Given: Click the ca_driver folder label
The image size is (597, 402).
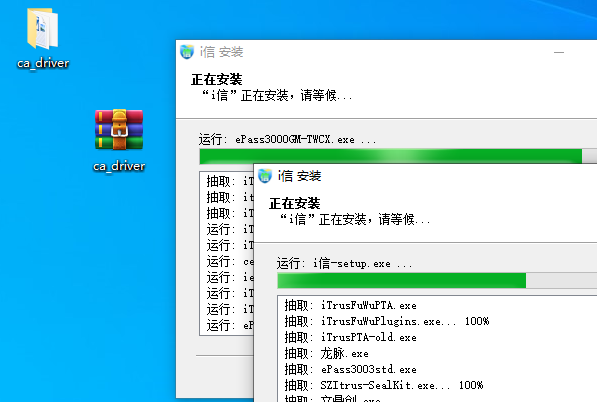Looking at the screenshot, I should (x=43, y=63).
